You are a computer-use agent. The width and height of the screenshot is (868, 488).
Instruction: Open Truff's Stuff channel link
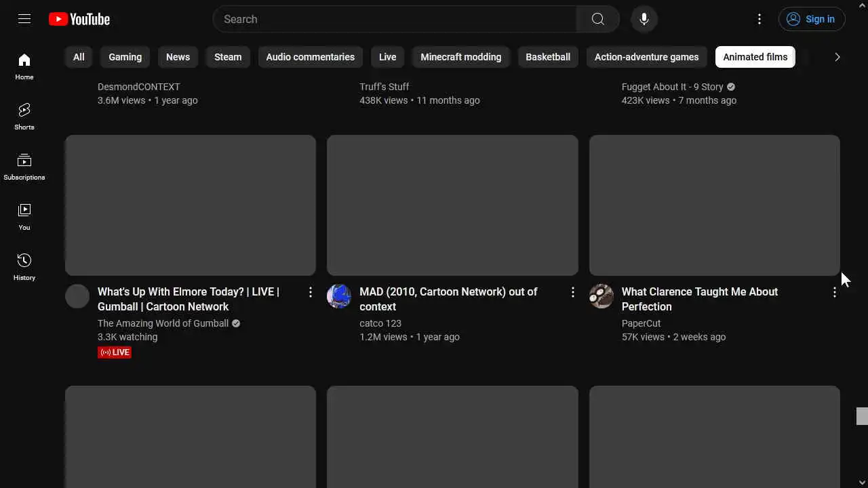click(x=384, y=87)
